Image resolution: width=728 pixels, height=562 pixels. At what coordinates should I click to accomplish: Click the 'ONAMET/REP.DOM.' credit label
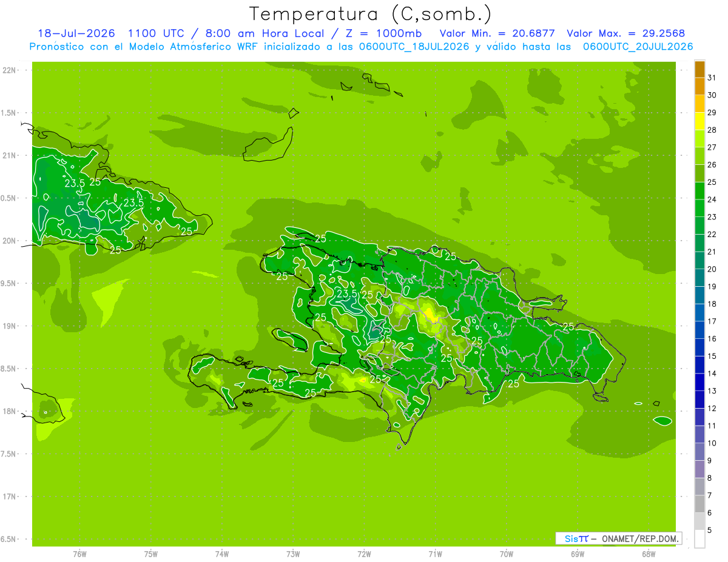coord(640,539)
